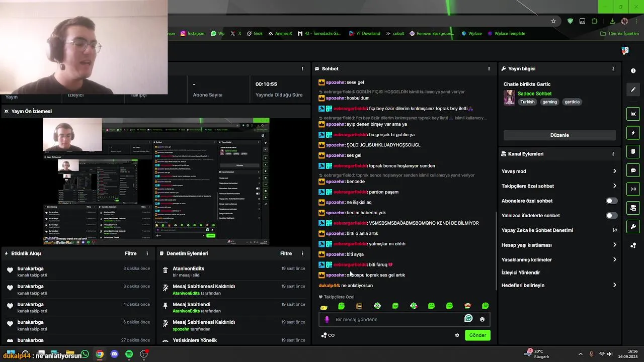Open Grok bookmark
Image resolution: width=644 pixels, height=362 pixels.
(254, 34)
